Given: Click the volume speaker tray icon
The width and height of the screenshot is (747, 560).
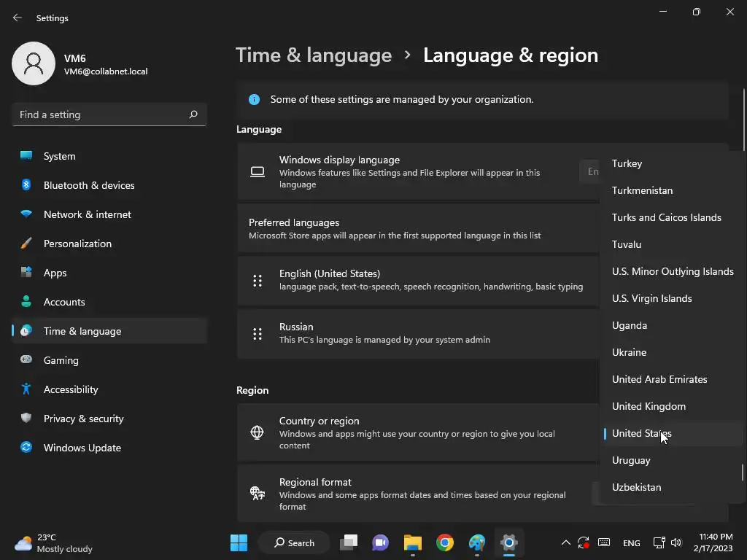Looking at the screenshot, I should [676, 542].
